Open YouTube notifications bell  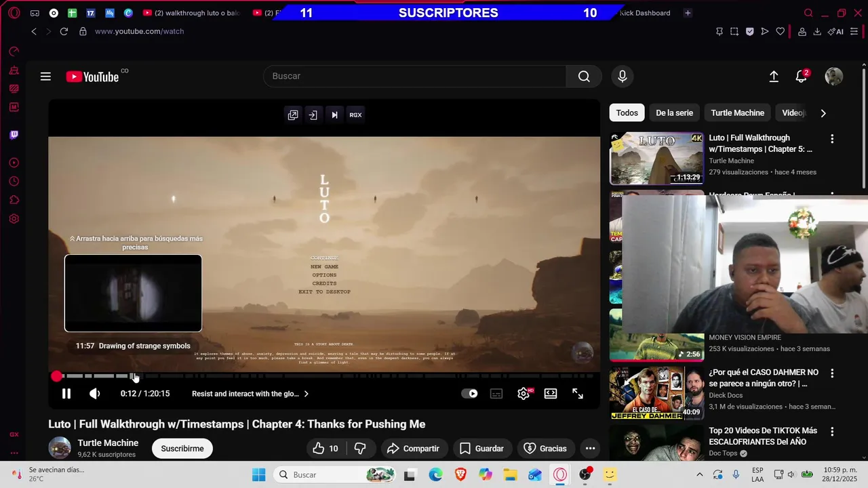(x=801, y=77)
